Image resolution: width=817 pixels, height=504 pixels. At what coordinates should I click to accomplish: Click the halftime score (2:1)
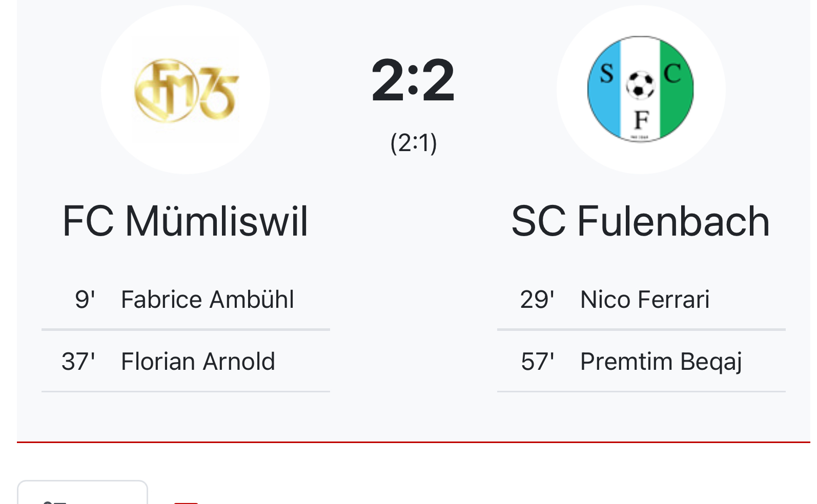413,143
